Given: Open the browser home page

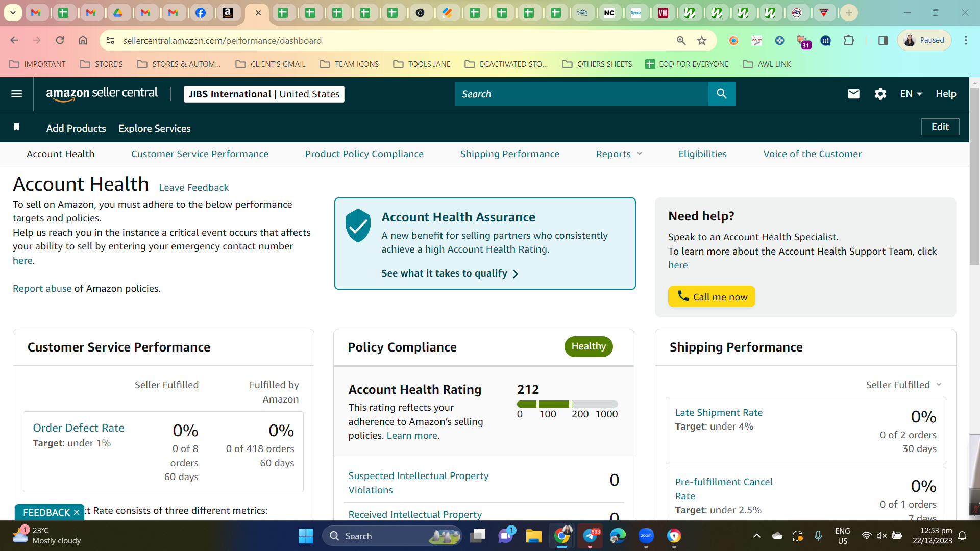Looking at the screenshot, I should (83, 40).
